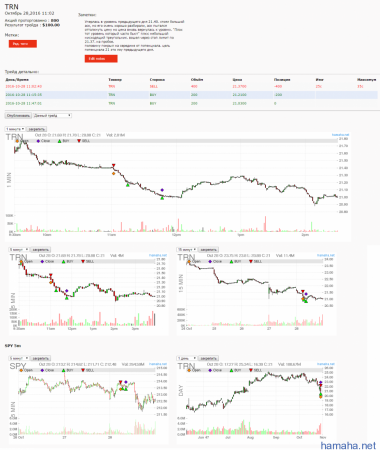
Task: Click the Тиккер column header
Action: (115, 80)
